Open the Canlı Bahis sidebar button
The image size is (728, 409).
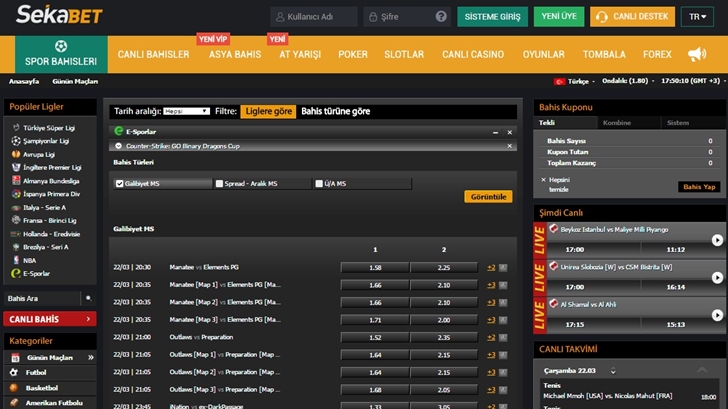50,319
